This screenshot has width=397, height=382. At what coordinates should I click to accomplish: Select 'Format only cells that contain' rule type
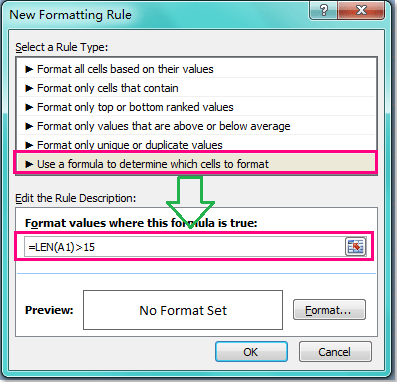[197, 88]
